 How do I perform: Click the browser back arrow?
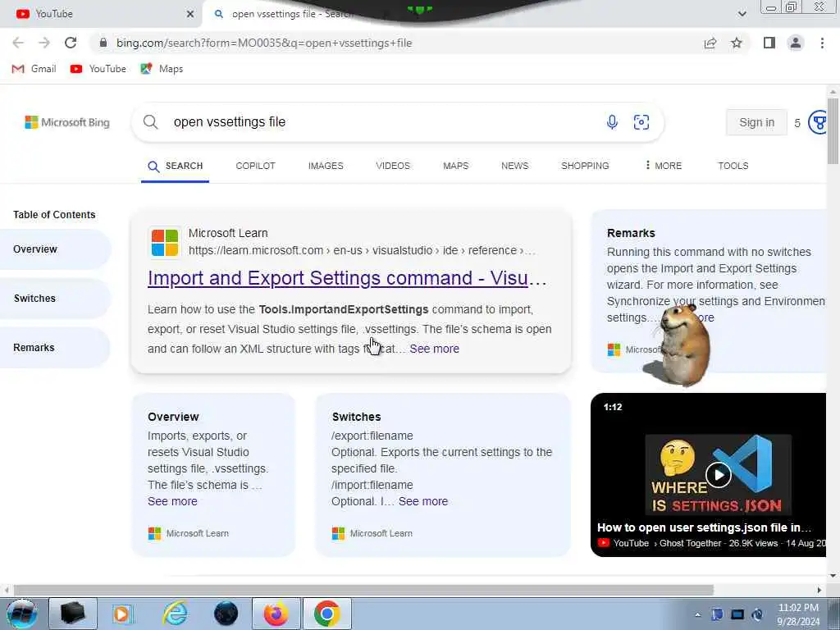coord(18,43)
